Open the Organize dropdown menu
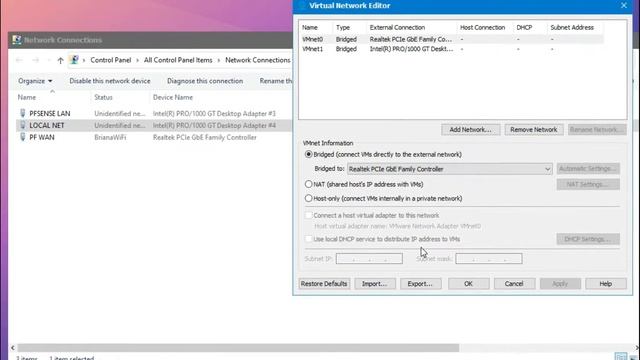Screen dimensions: 640x360 point(35,81)
